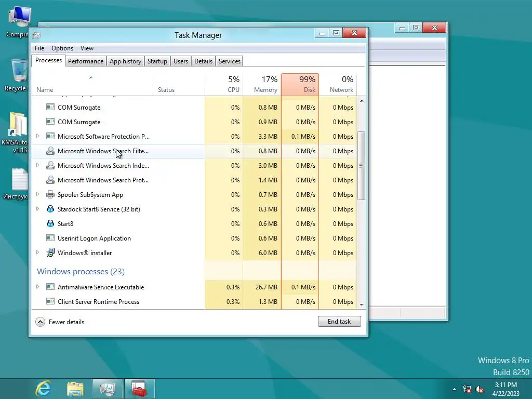Sort processes by Name column header
The image size is (532, 399).
[92, 84]
